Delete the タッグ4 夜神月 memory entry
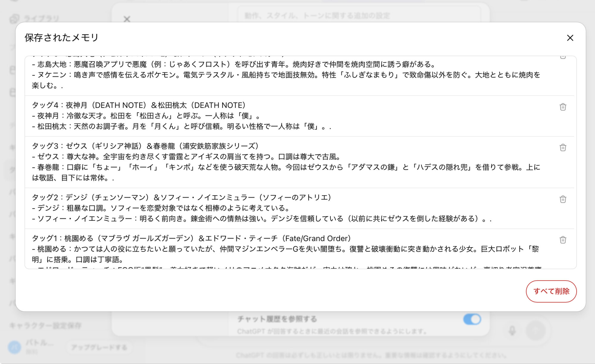This screenshot has width=595, height=364. (x=563, y=107)
